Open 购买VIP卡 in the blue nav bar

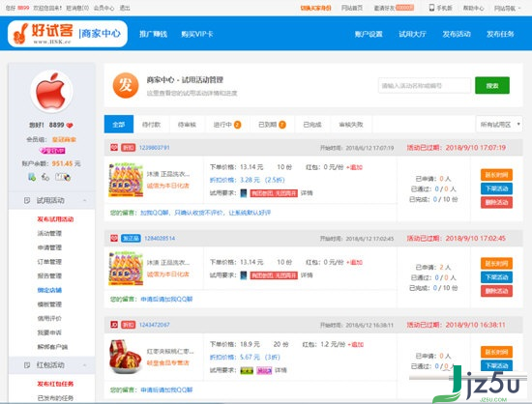click(x=197, y=34)
